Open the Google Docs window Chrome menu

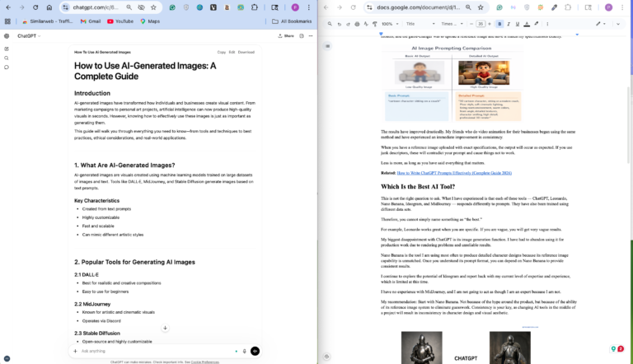(x=622, y=7)
